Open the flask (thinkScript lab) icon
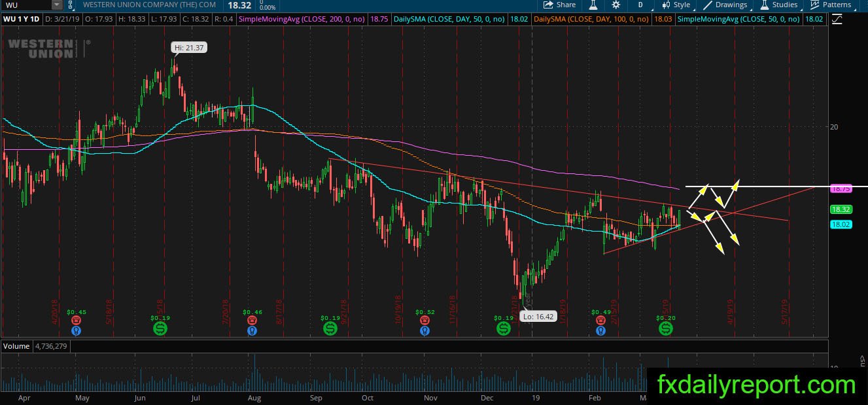This screenshot has height=405, width=868. tap(593, 5)
